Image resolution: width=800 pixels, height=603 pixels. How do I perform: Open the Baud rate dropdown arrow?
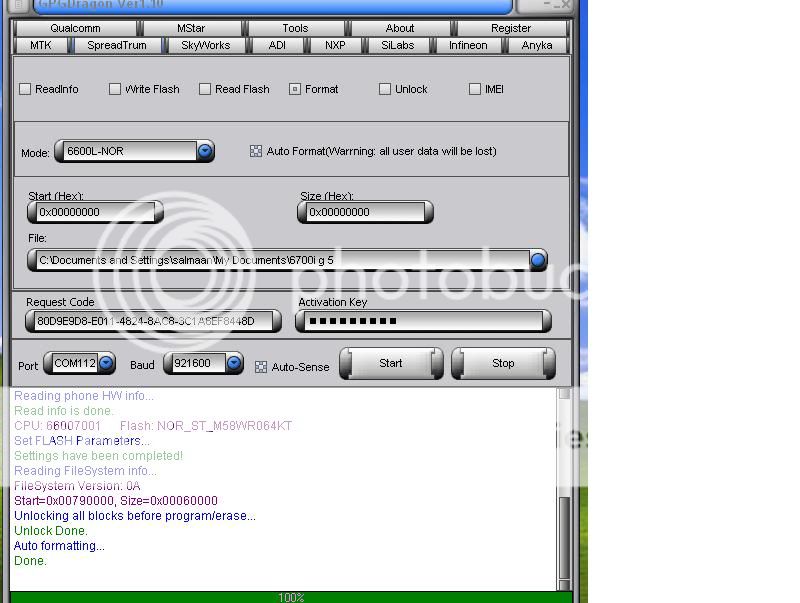pyautogui.click(x=234, y=363)
